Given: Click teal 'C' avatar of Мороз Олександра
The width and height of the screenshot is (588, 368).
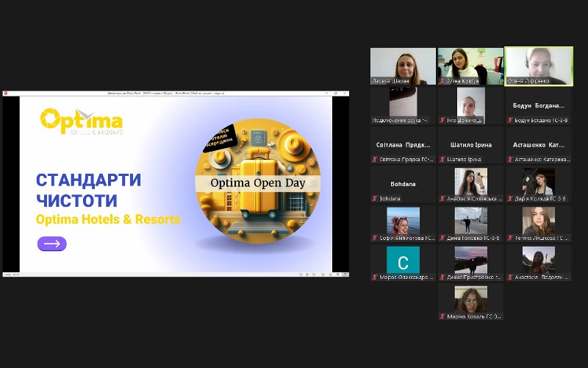Looking at the screenshot, I should [x=403, y=260].
